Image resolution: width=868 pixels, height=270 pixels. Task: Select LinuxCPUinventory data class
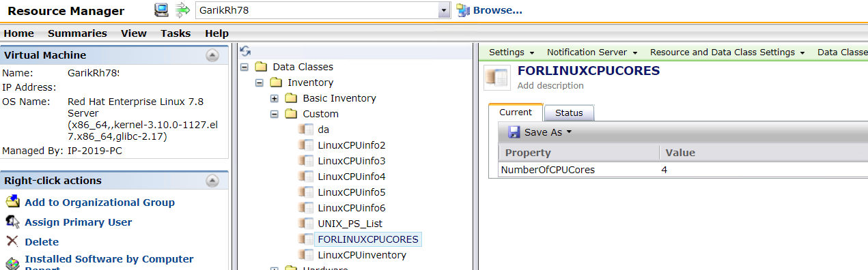pos(362,255)
